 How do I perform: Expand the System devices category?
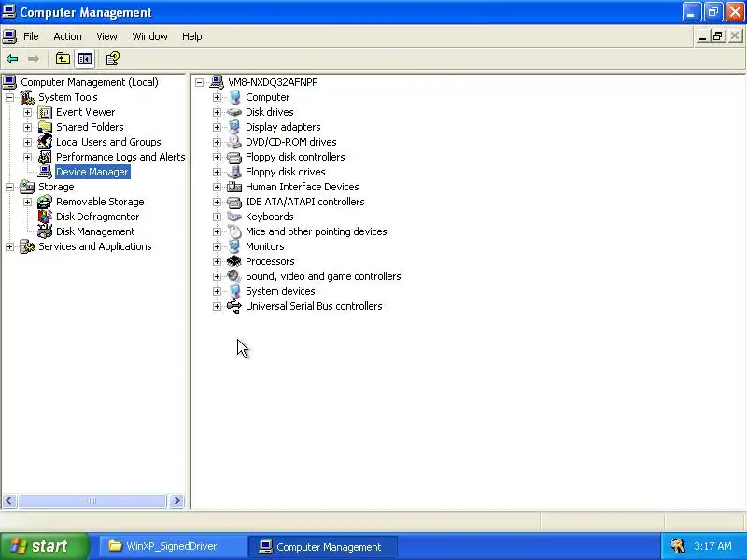pyautogui.click(x=217, y=291)
